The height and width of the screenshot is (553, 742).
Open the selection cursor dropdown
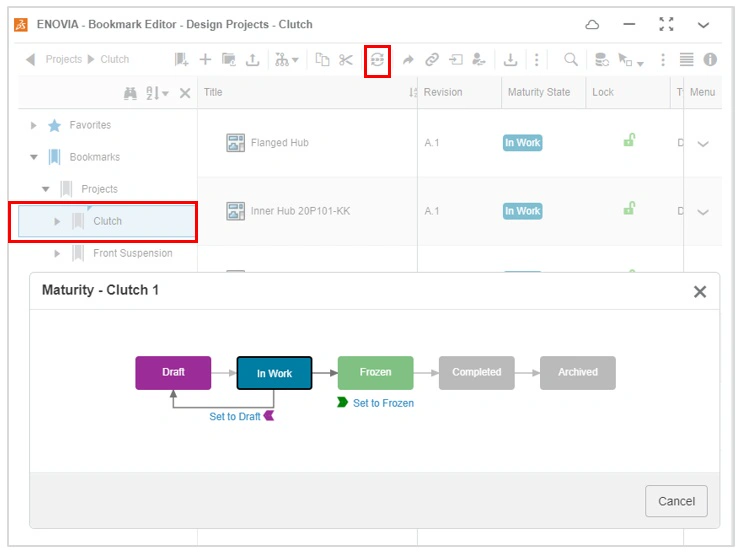(631, 60)
